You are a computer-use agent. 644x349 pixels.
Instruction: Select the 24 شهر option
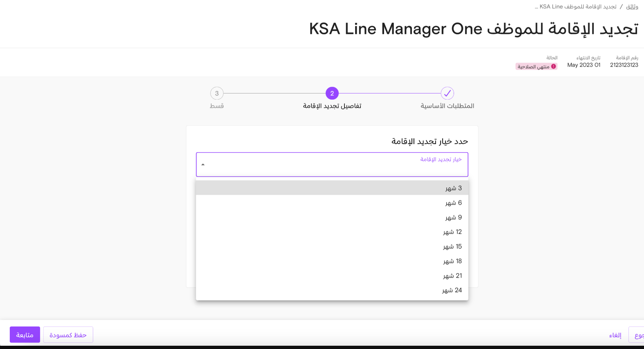[x=332, y=290]
